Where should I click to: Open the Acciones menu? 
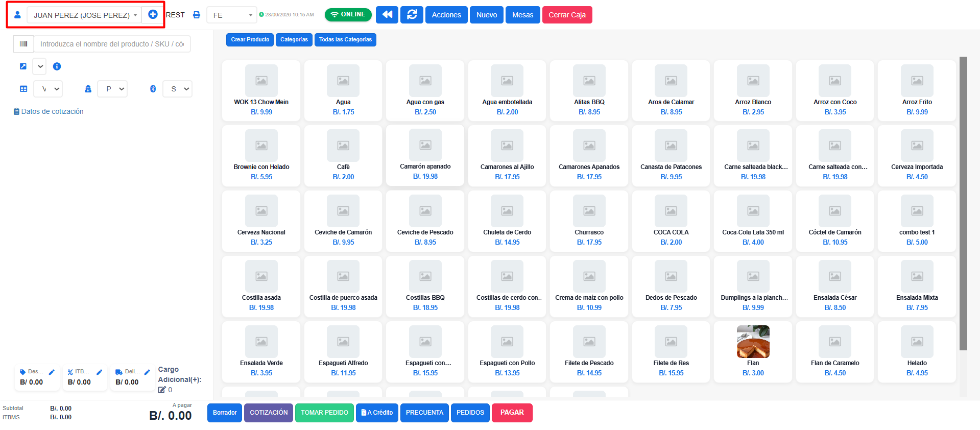point(446,15)
